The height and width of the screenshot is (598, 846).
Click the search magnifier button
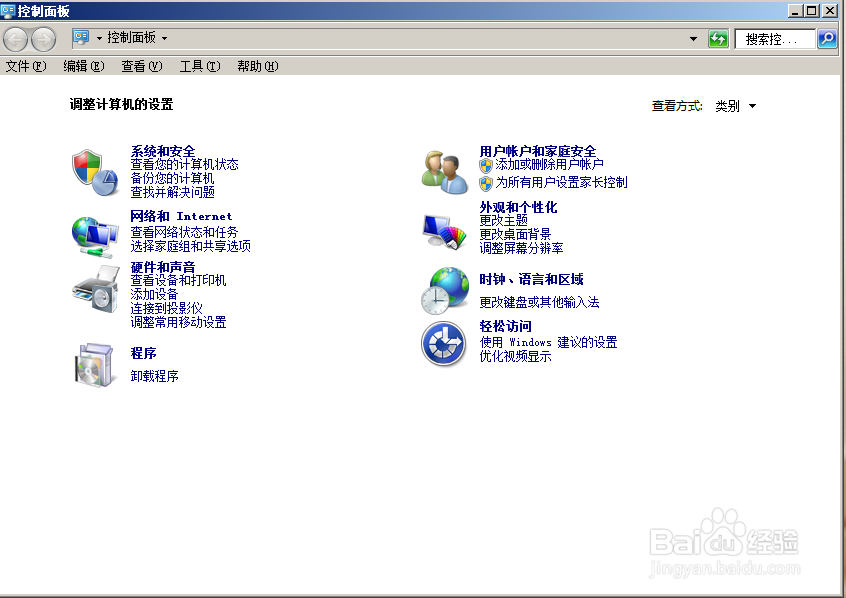click(827, 39)
